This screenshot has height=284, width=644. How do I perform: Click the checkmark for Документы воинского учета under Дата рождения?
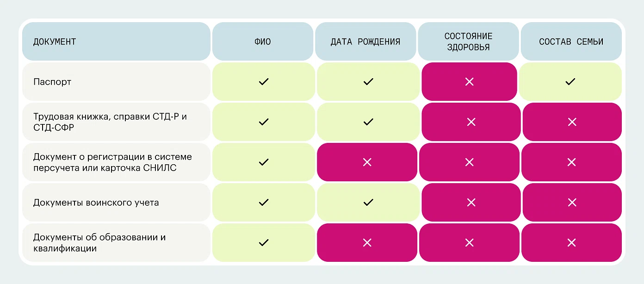click(368, 203)
